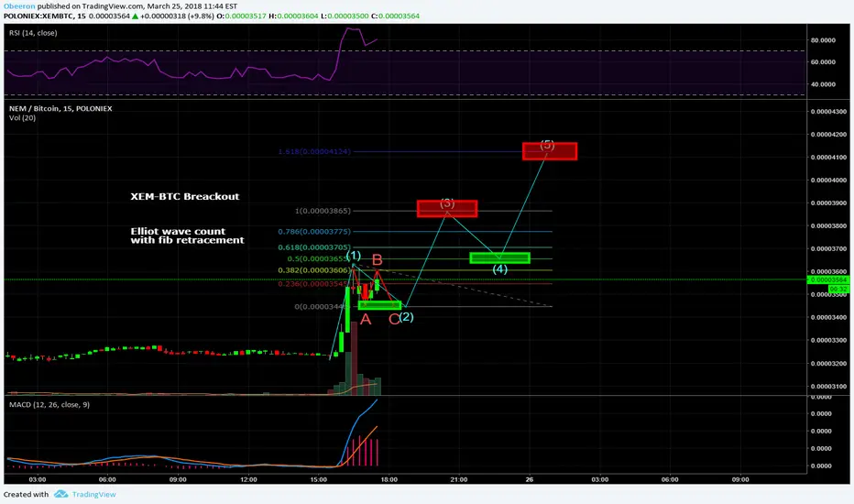
Task: Select the NEM / Bitcoin, 15, POLONIEX title
Action: pos(60,108)
